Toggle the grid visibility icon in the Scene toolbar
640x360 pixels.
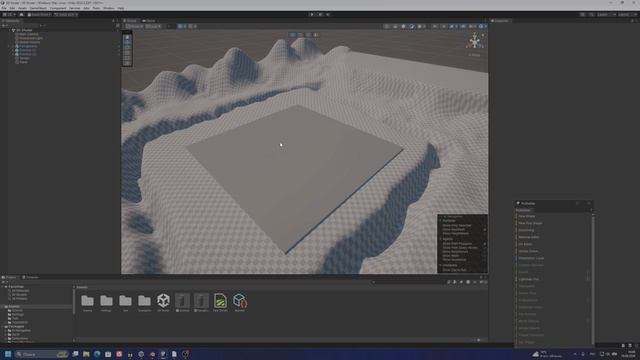pos(180,26)
